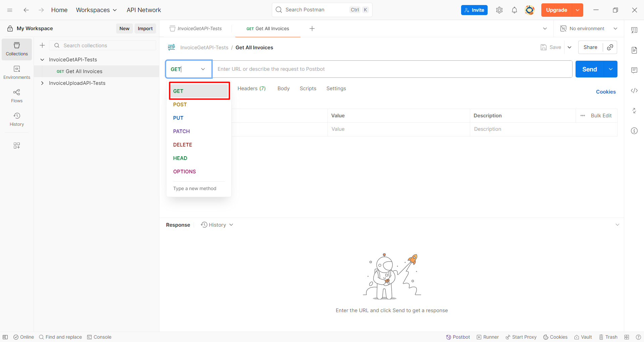Switch to the Body tab

[283, 88]
